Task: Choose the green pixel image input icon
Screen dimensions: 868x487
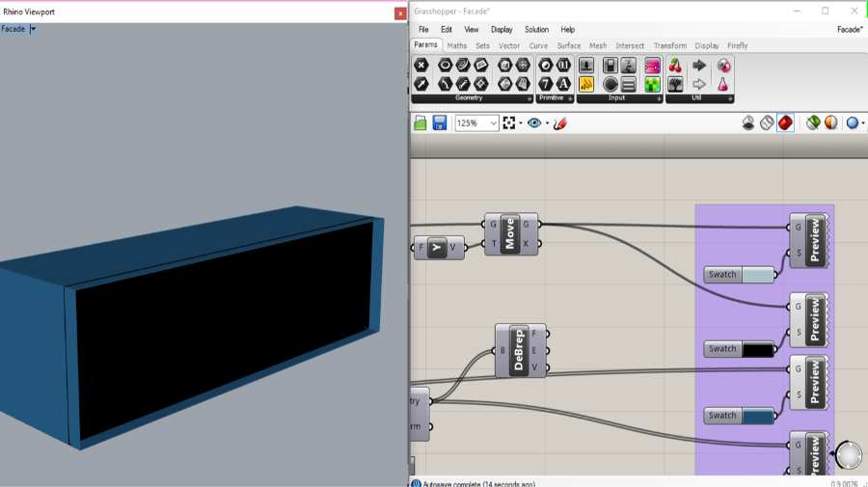Action: click(x=652, y=84)
